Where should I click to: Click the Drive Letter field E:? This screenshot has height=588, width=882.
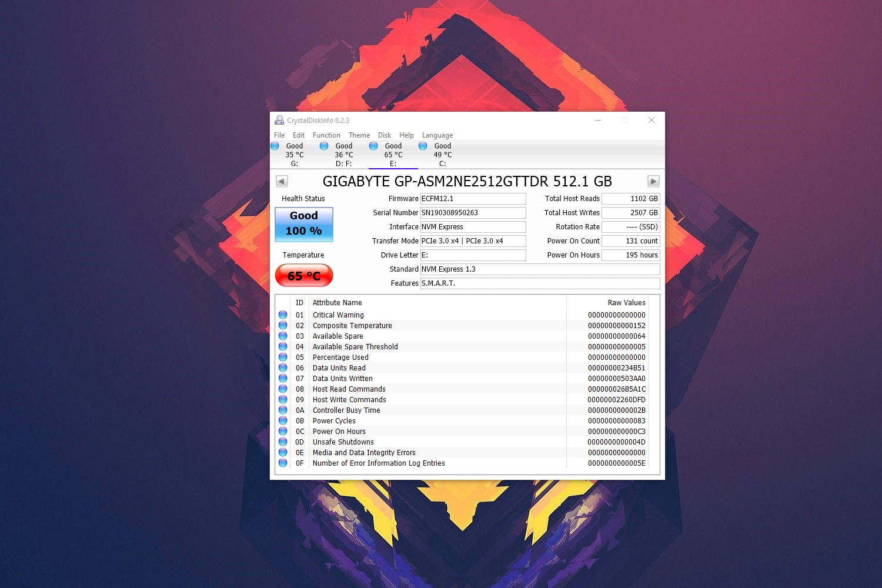[x=473, y=255]
